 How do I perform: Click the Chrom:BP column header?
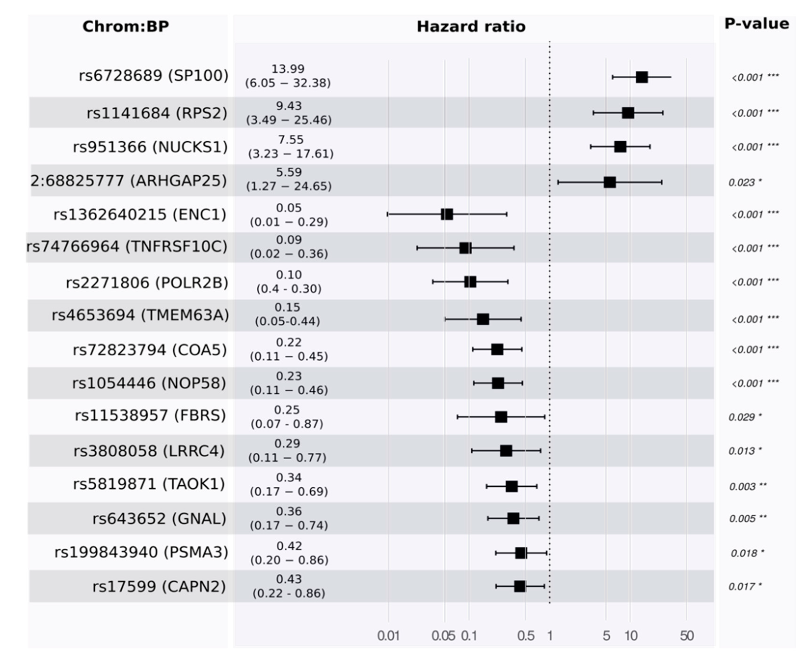[126, 26]
